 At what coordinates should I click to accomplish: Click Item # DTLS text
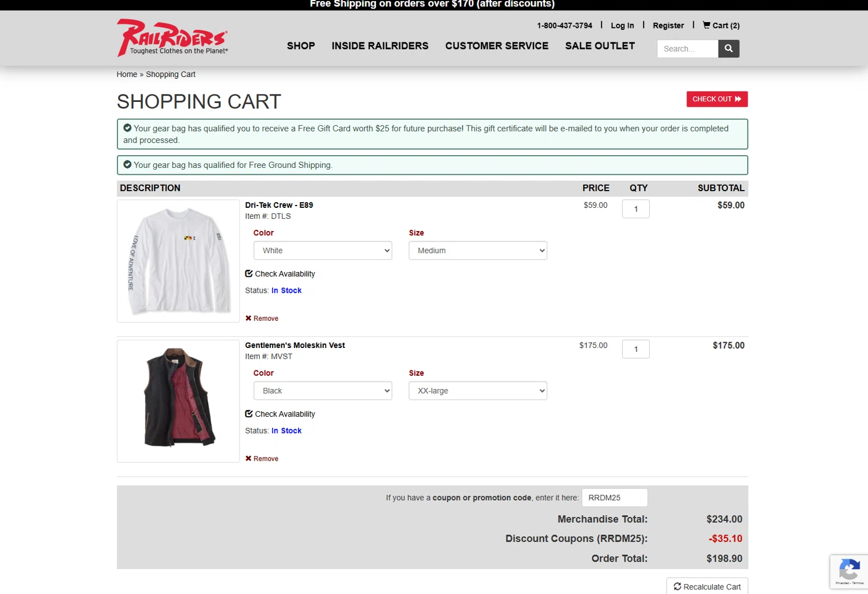(268, 216)
